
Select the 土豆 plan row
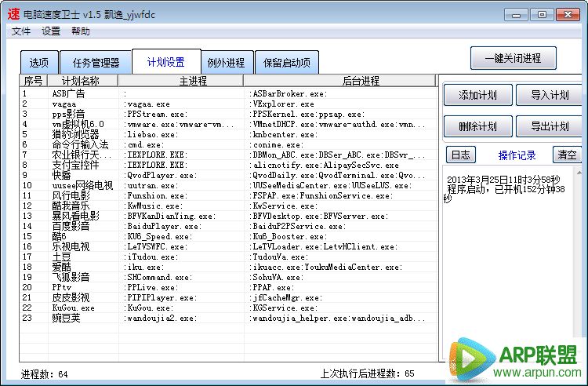[229, 257]
